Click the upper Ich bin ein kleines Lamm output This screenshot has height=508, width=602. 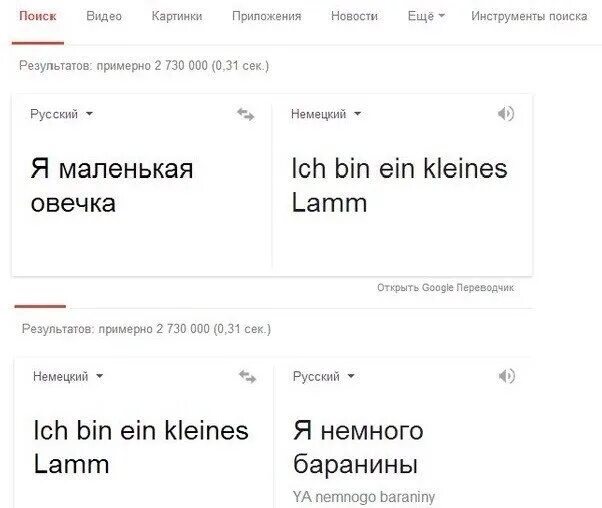[x=399, y=185]
